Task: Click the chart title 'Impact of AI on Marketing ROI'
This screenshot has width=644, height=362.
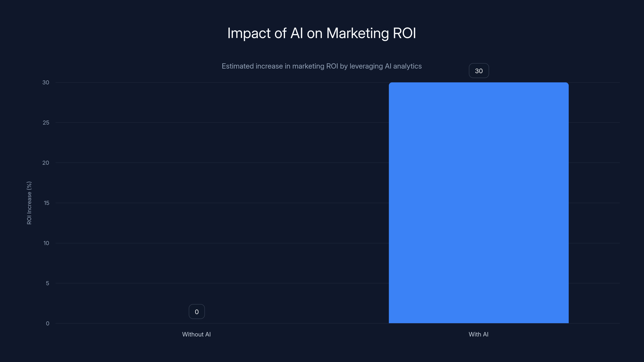Action: 322,33
